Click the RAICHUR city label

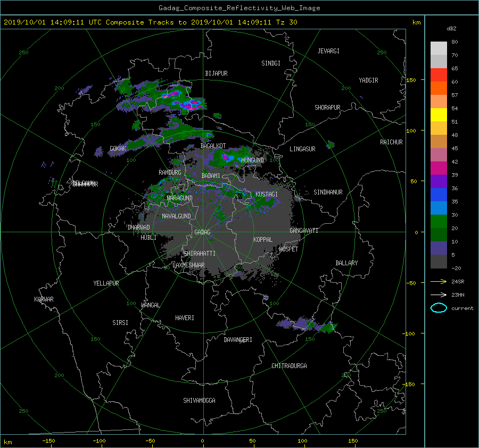[391, 142]
